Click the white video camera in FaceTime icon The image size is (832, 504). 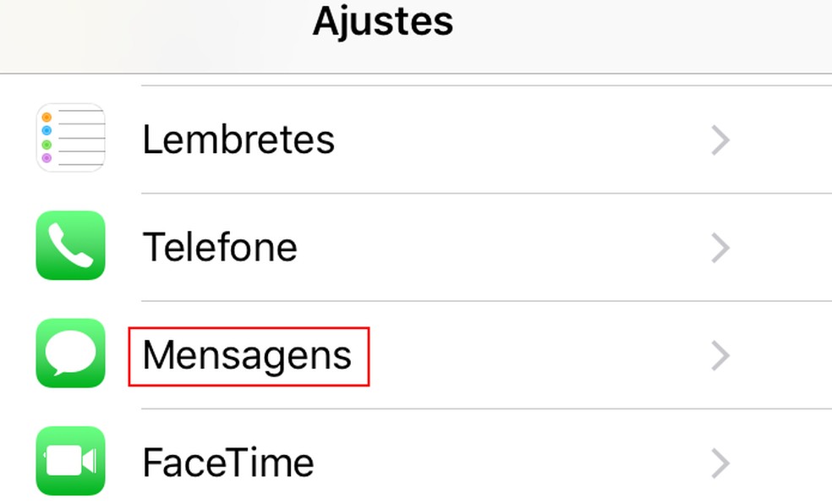click(69, 463)
